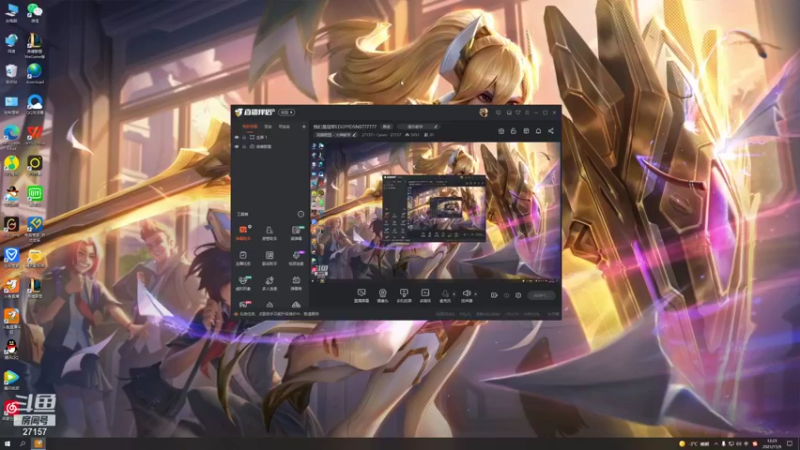Open NetEase Cloud Music red desktop shortcut
This screenshot has width=800, height=450.
[x=11, y=411]
